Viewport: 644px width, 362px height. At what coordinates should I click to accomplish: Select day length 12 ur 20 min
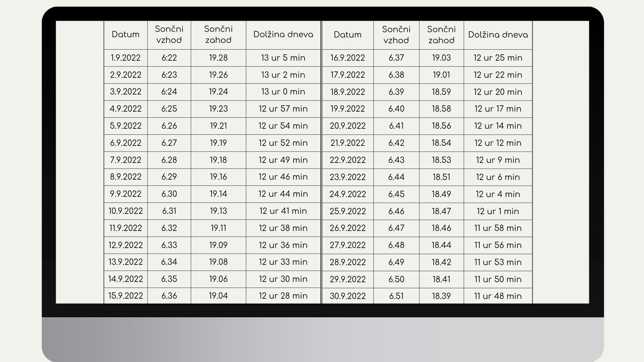498,92
